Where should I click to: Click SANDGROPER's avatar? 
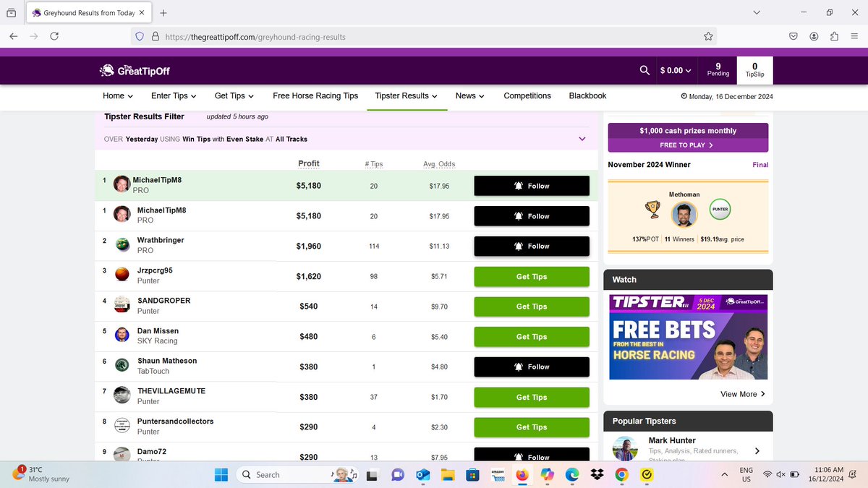123,304
